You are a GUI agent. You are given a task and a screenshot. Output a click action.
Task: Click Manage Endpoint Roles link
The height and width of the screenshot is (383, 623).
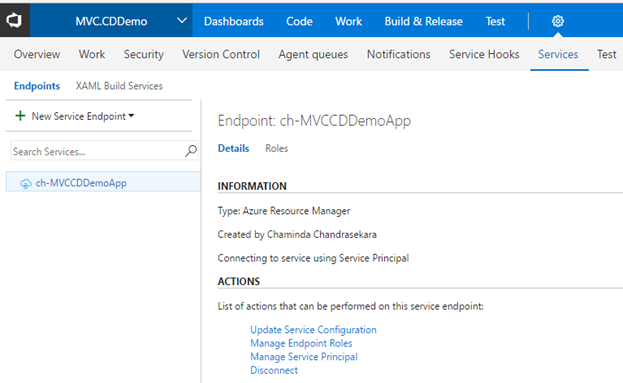[x=301, y=343]
